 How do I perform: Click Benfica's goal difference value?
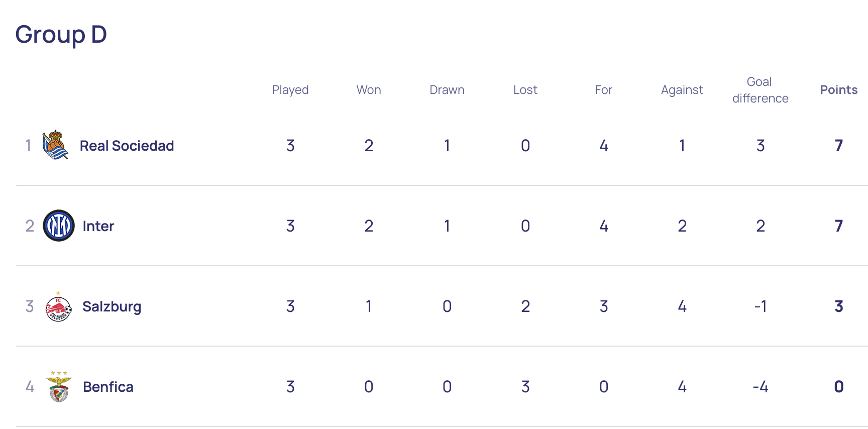(761, 387)
